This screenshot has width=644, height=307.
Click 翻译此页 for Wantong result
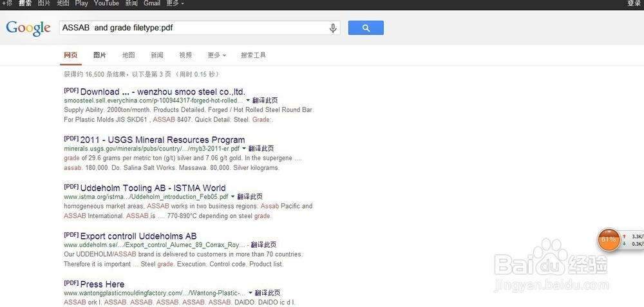point(268,293)
